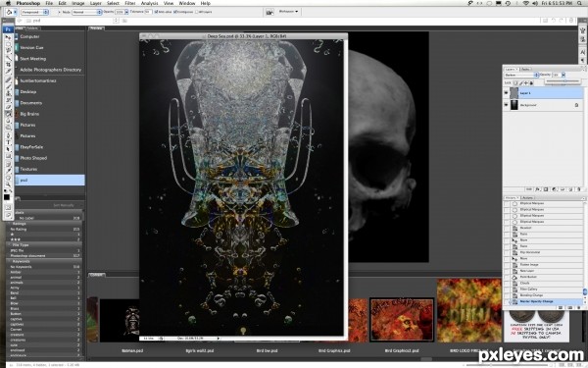
Task: Toggle Quick Mask mode icon
Action: pos(8,207)
